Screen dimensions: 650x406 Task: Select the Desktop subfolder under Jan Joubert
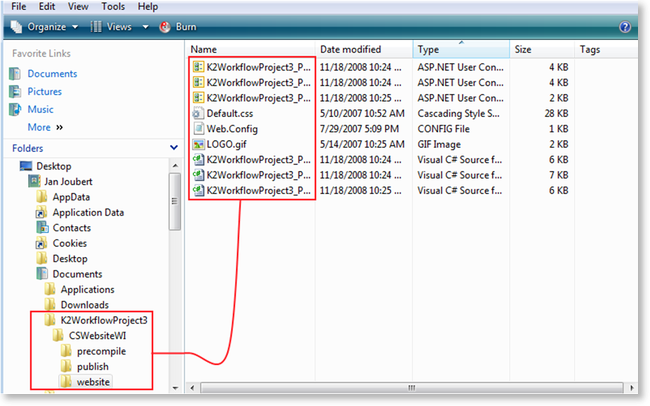70,259
